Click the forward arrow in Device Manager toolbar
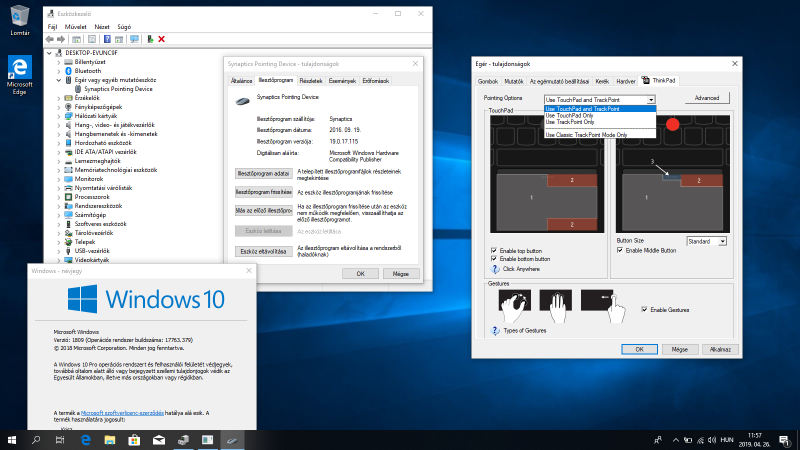This screenshot has height=450, width=800. click(61, 39)
